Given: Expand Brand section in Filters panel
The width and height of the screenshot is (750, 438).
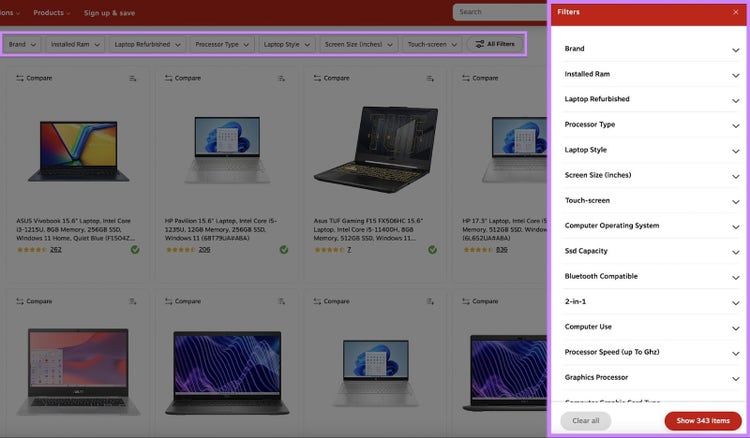Looking at the screenshot, I should 651,49.
